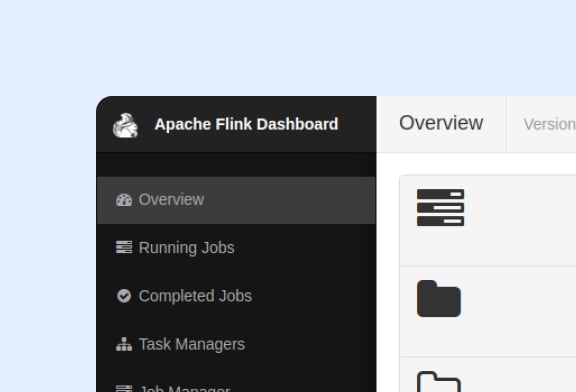Click the dark spacer strip above the Overview menu item
This screenshot has width=576, height=392.
tap(236, 165)
